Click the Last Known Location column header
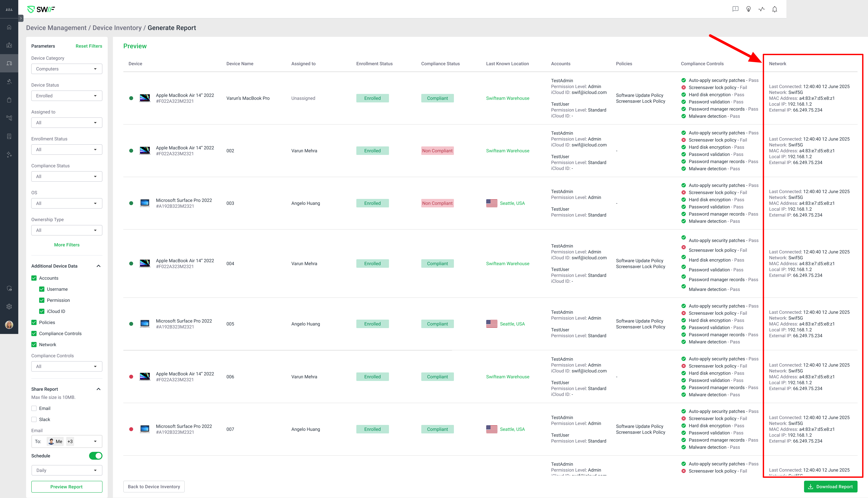Screen dimensions: 868x498 507,64
